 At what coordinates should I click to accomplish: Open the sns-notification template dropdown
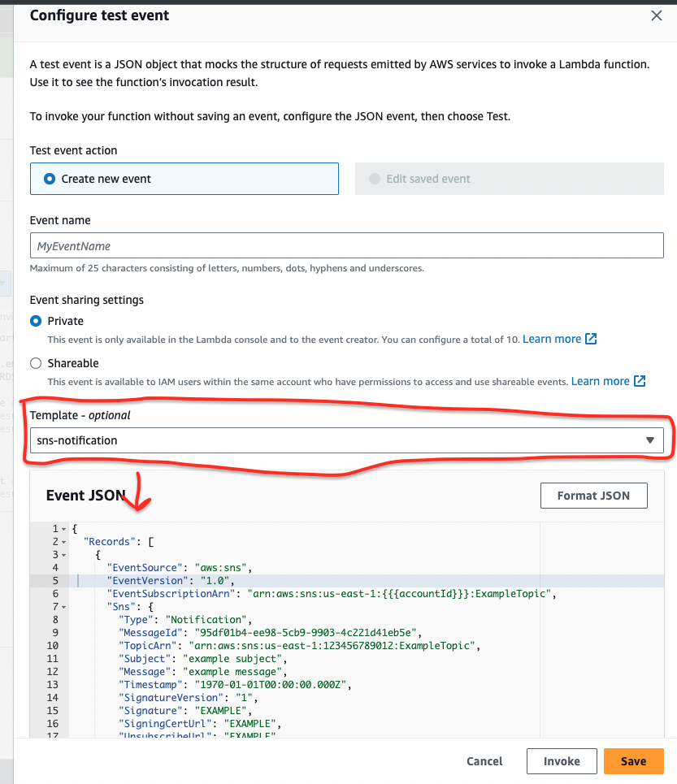(x=347, y=440)
